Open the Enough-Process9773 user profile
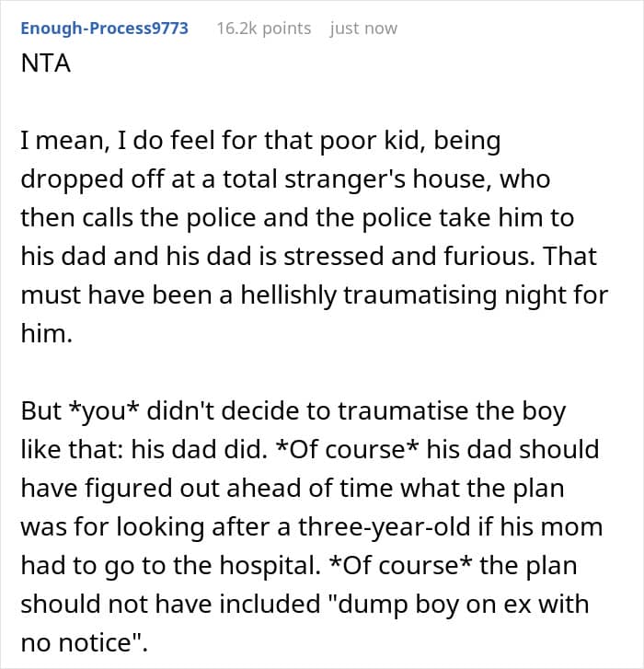The height and width of the screenshot is (669, 644). tap(104, 28)
